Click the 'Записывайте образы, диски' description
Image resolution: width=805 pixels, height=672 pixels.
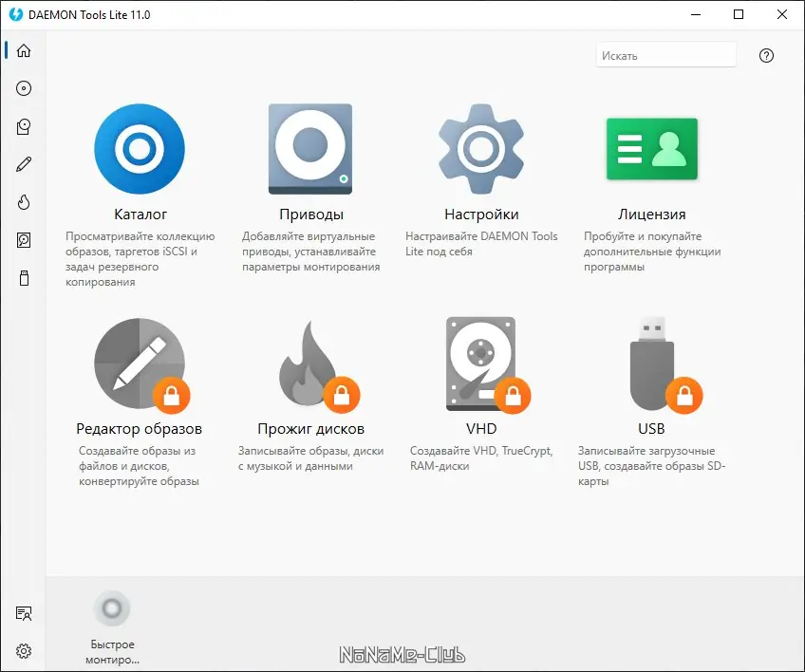click(x=310, y=457)
